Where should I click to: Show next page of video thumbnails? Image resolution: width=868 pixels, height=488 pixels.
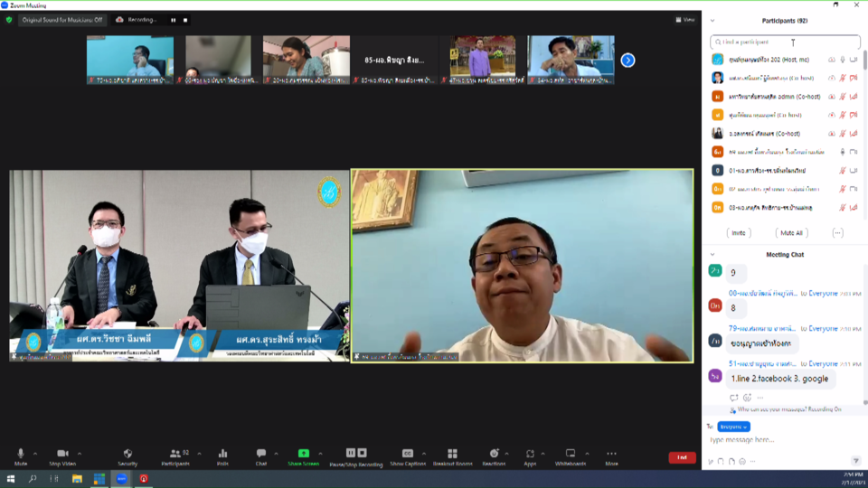click(x=627, y=60)
